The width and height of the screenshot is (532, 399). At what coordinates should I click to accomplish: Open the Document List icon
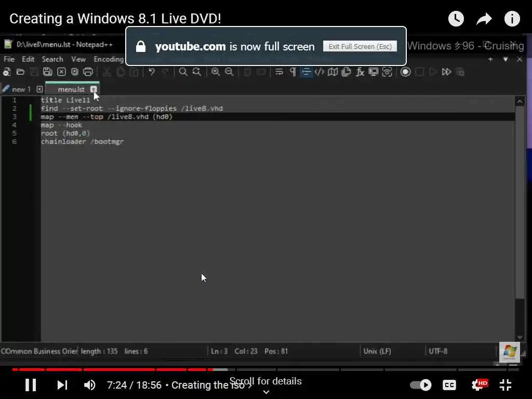click(346, 72)
